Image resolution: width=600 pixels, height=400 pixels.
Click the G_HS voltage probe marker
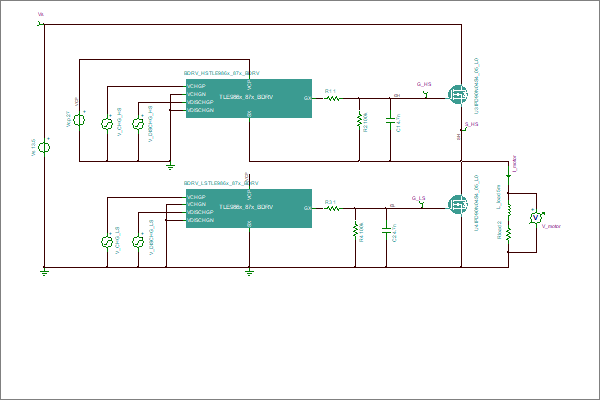coord(426,95)
